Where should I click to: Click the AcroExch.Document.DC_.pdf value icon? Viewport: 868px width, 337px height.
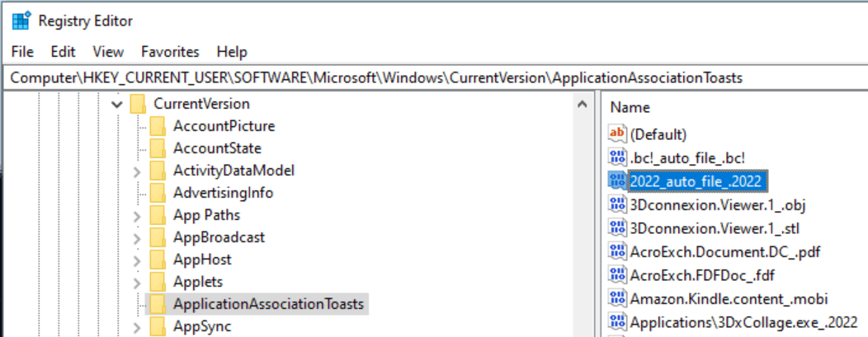coord(617,251)
